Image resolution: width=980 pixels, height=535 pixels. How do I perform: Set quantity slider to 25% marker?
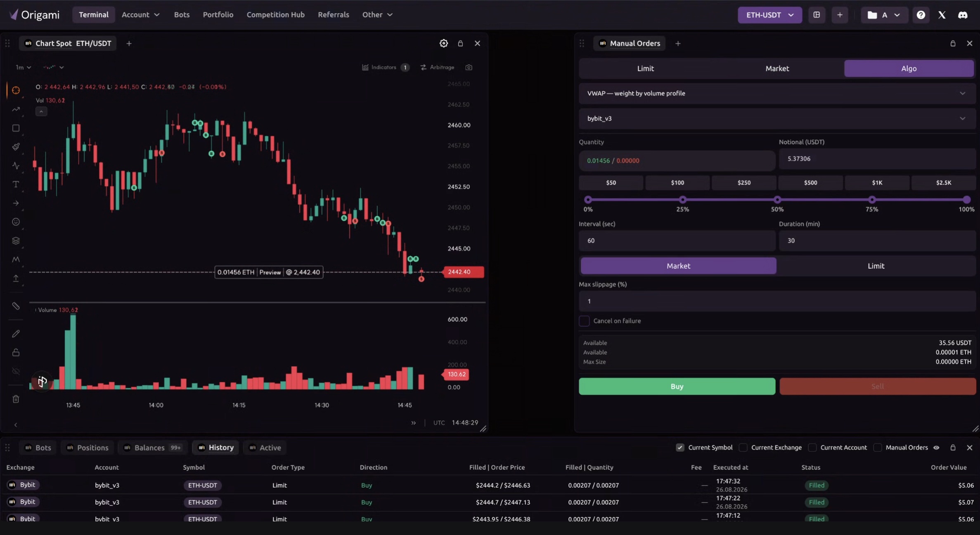pos(683,200)
